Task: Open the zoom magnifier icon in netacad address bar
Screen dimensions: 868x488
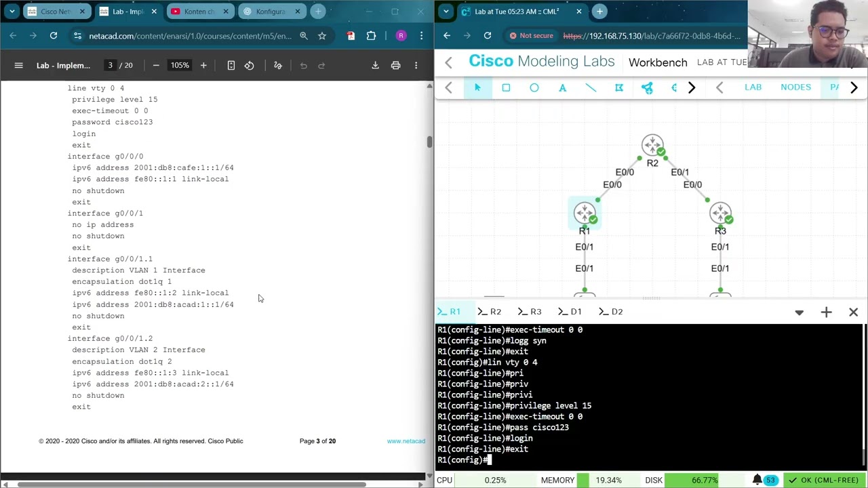Action: click(304, 36)
